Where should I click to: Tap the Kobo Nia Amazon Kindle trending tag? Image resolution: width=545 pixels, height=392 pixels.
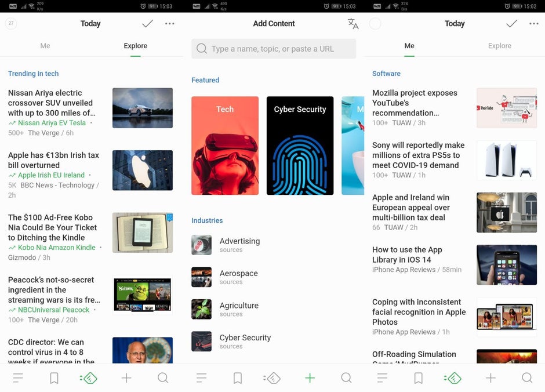click(x=56, y=248)
